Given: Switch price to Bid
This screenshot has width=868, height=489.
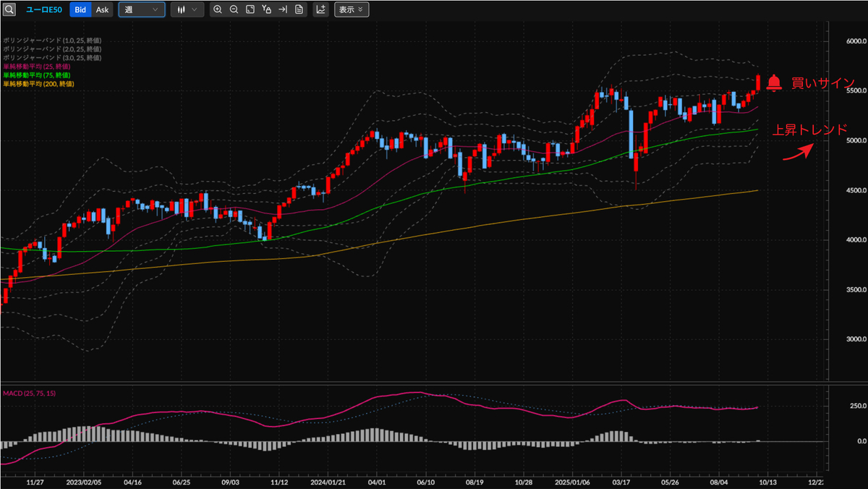Looking at the screenshot, I should point(80,9).
